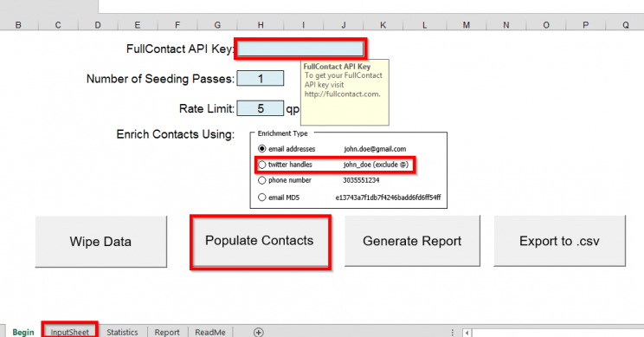Viewport: 644px width, 337px height.
Task: Open the Report sheet tab
Action: [x=167, y=332]
